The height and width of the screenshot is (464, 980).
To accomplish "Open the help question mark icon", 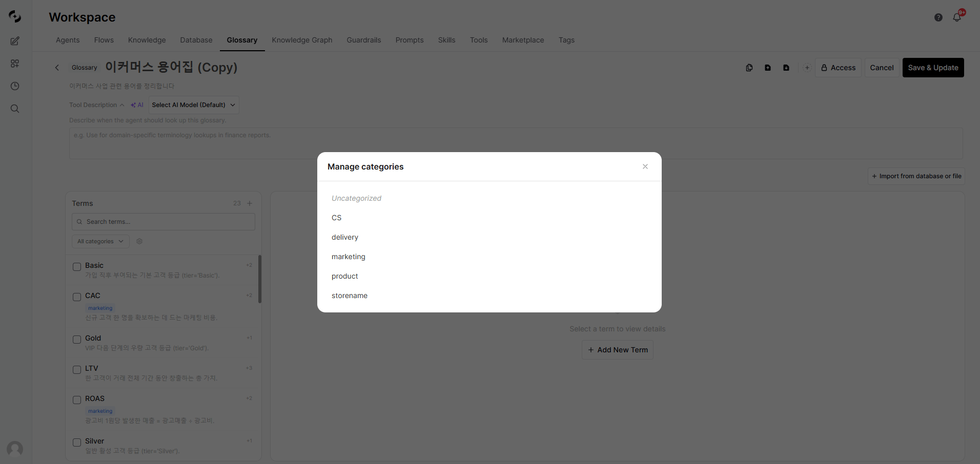I will point(938,17).
